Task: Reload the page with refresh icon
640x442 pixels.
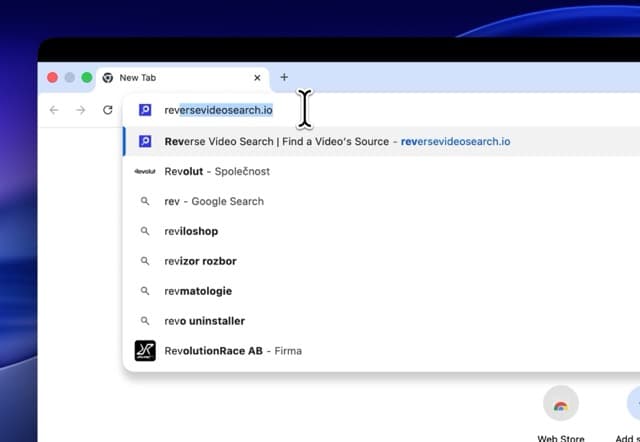Action: pyautogui.click(x=108, y=110)
